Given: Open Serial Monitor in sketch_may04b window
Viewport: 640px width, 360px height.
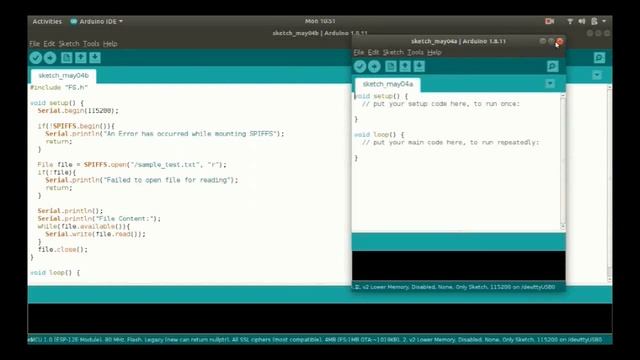Looking at the screenshot, I should (x=599, y=58).
